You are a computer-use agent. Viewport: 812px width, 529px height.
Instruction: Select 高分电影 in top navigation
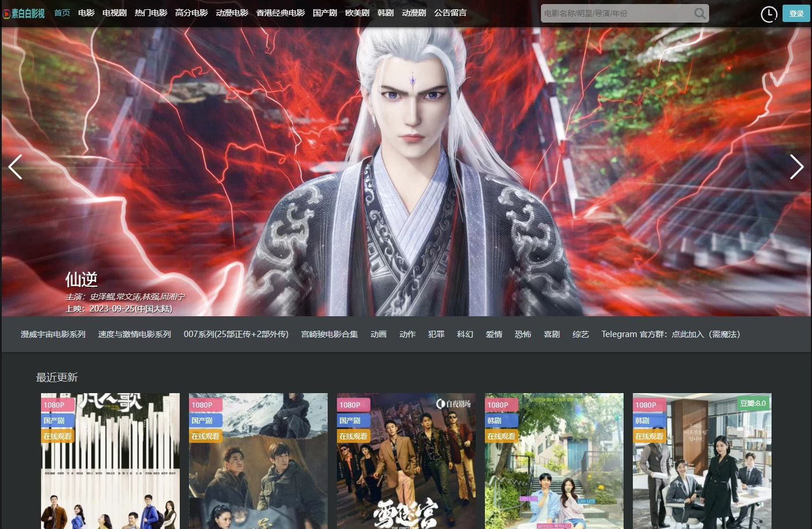point(191,13)
